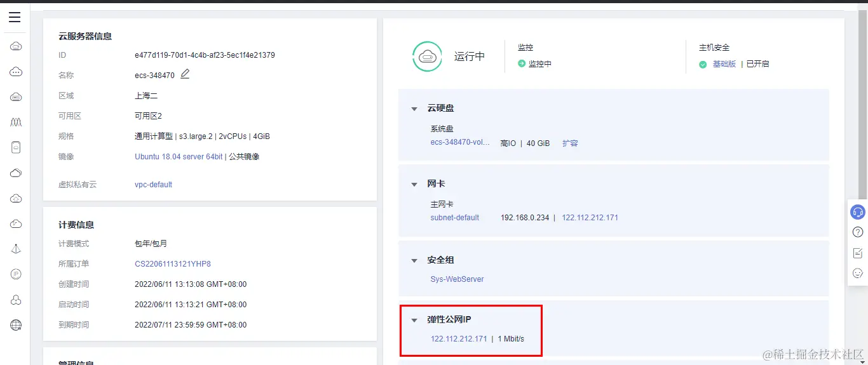Viewport: 868px width, 365px height.
Task: Open the Sys-WebServer security group
Action: (457, 279)
